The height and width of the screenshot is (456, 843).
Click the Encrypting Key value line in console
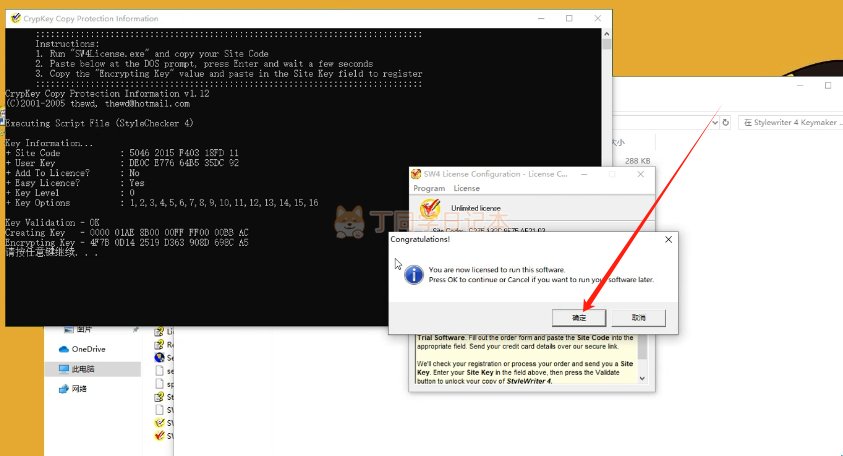coord(126,243)
